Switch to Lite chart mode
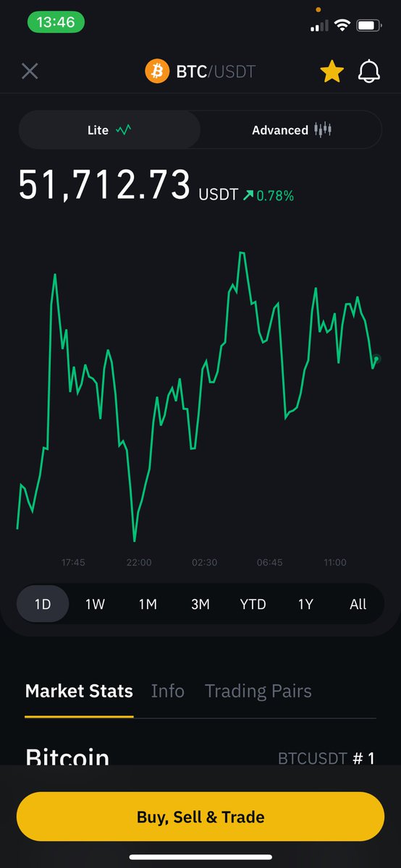Screen dimensions: 401x868 (x=109, y=130)
